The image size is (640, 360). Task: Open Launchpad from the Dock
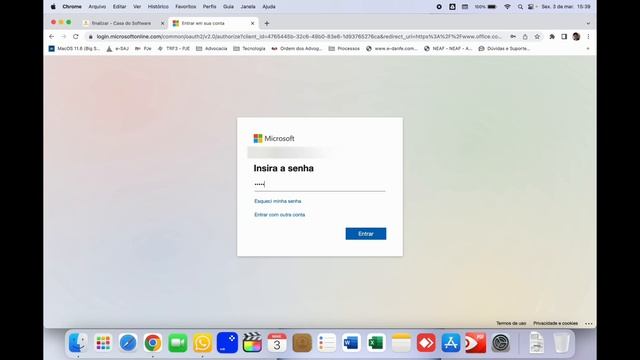tap(103, 343)
